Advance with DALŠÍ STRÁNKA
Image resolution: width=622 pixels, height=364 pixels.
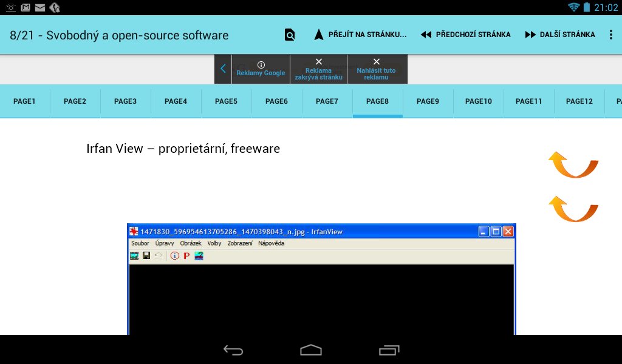point(560,35)
